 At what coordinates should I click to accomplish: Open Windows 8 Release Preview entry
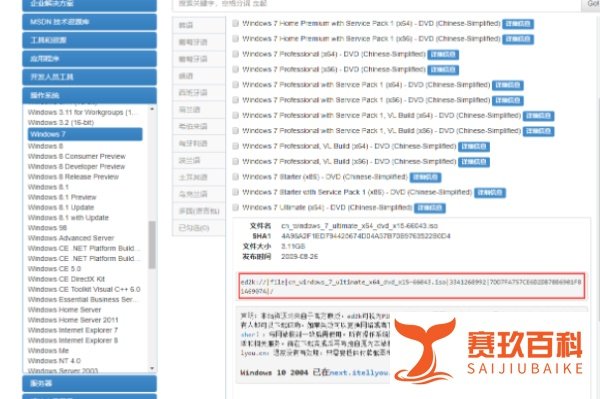click(x=73, y=177)
